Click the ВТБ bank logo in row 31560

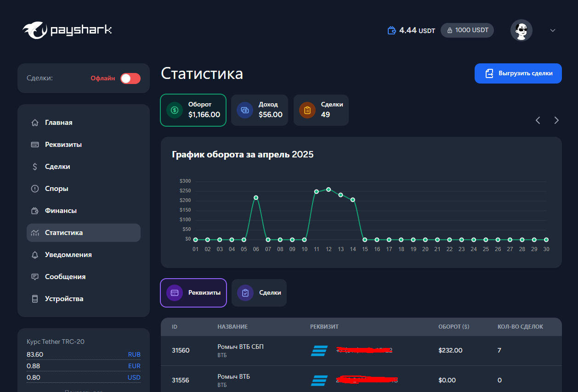(319, 351)
